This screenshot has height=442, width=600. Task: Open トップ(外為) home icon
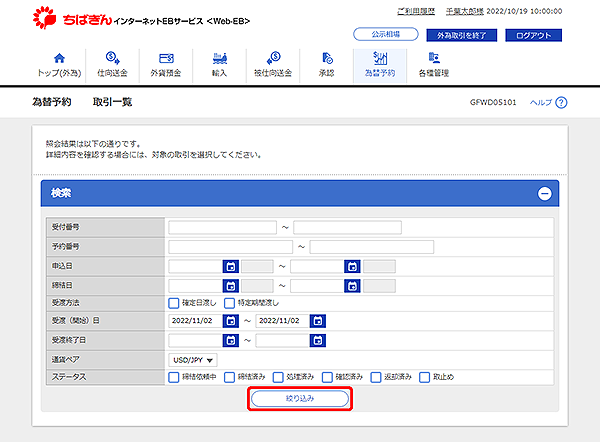(59, 58)
